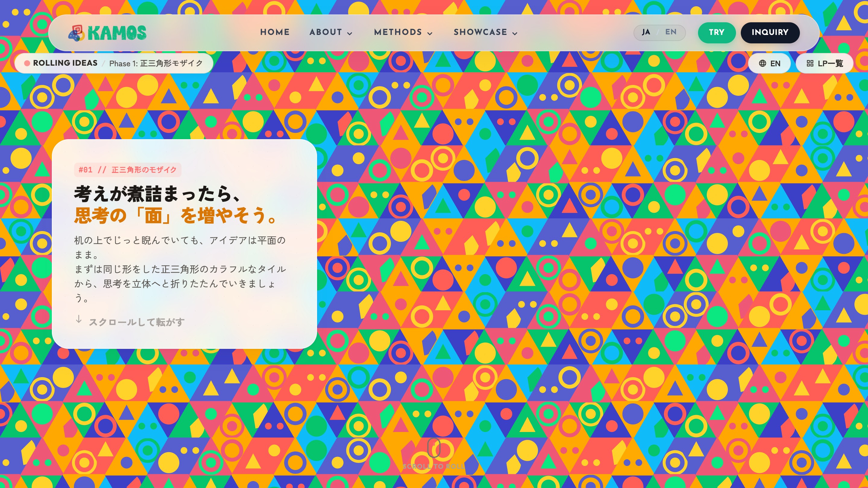Click the INQUIRY button
Image resolution: width=868 pixels, height=488 pixels.
[x=770, y=33]
